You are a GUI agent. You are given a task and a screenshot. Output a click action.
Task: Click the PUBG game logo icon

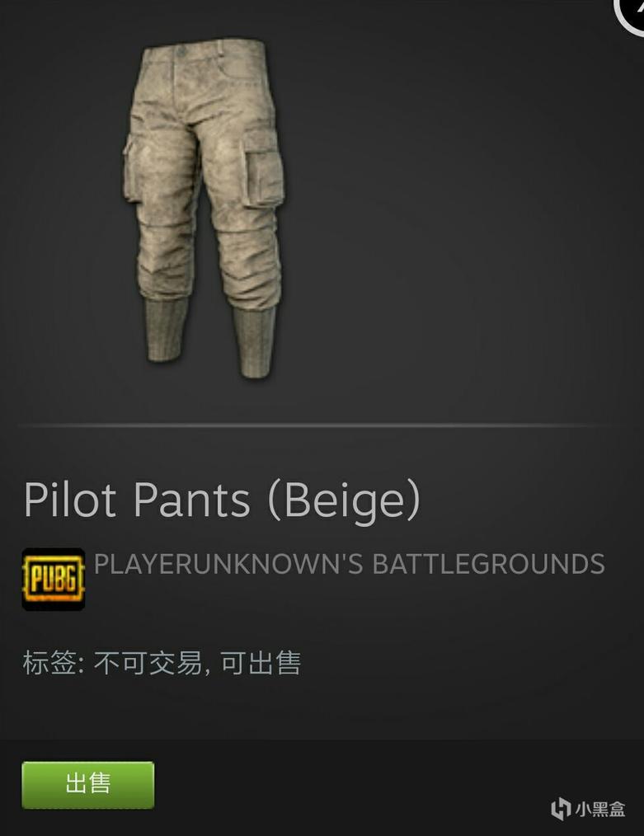54,579
